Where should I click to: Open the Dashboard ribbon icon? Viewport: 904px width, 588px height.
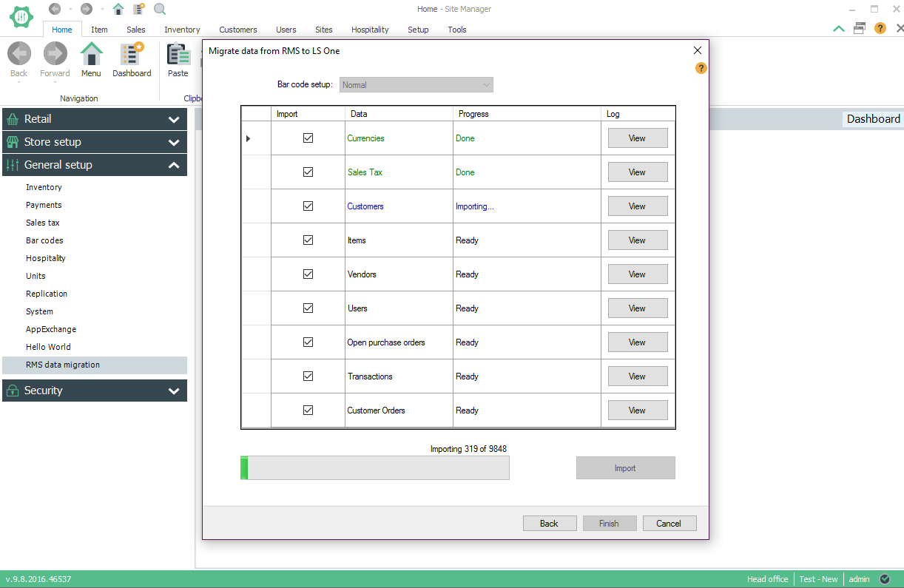point(132,55)
